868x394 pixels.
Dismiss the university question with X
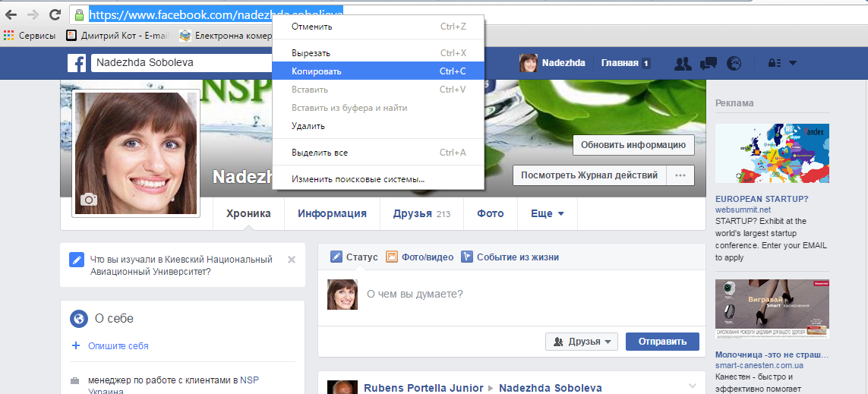click(x=292, y=260)
